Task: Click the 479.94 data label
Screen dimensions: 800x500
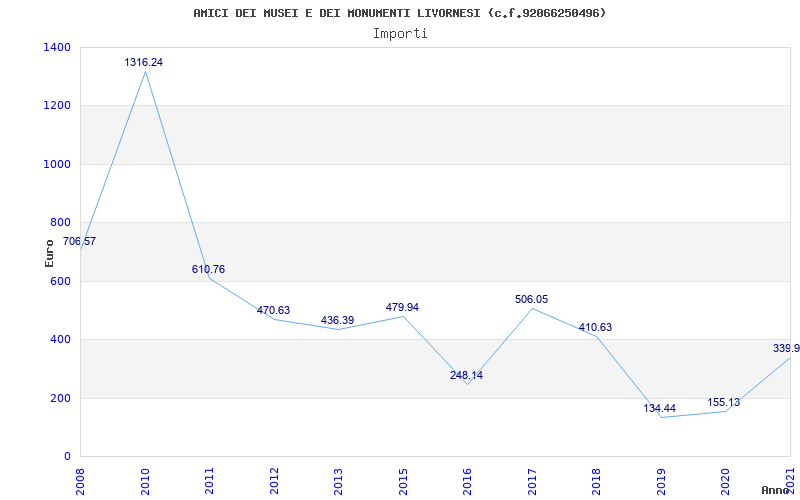Action: pos(402,307)
